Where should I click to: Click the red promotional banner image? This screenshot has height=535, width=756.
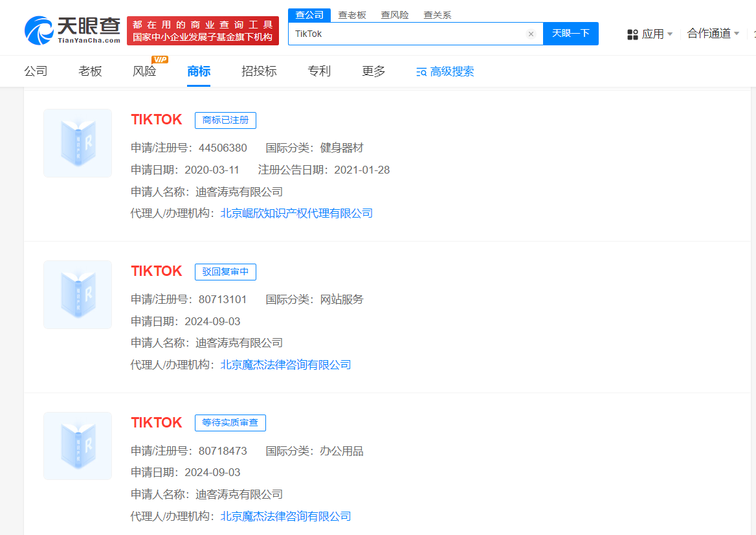point(203,30)
